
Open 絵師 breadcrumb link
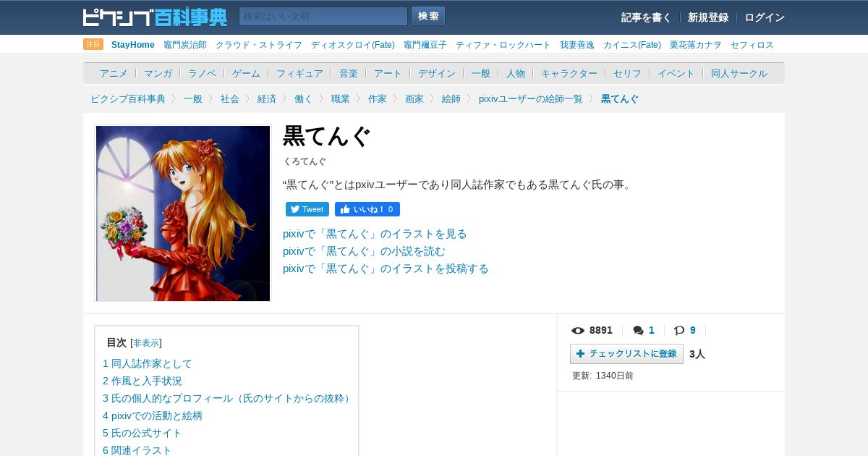451,98
